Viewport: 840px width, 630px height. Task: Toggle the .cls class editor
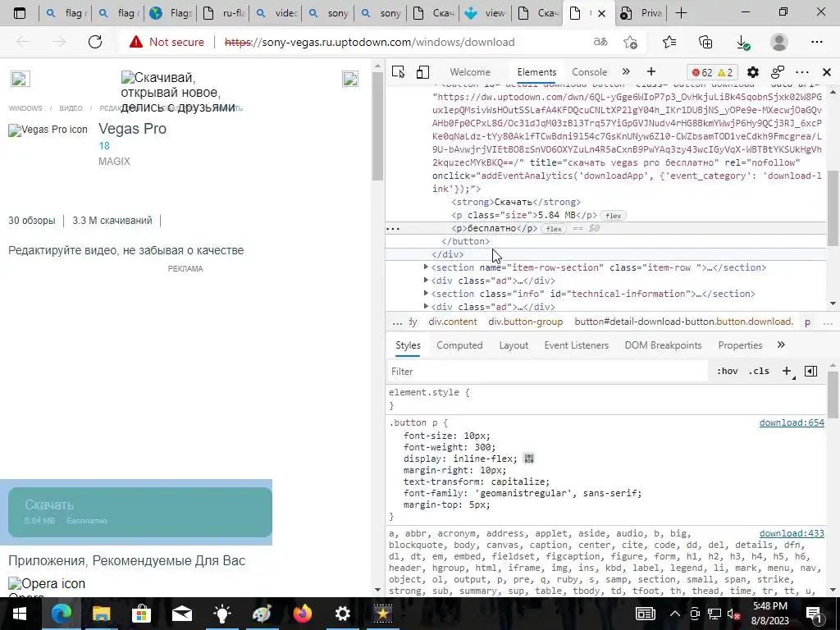759,372
